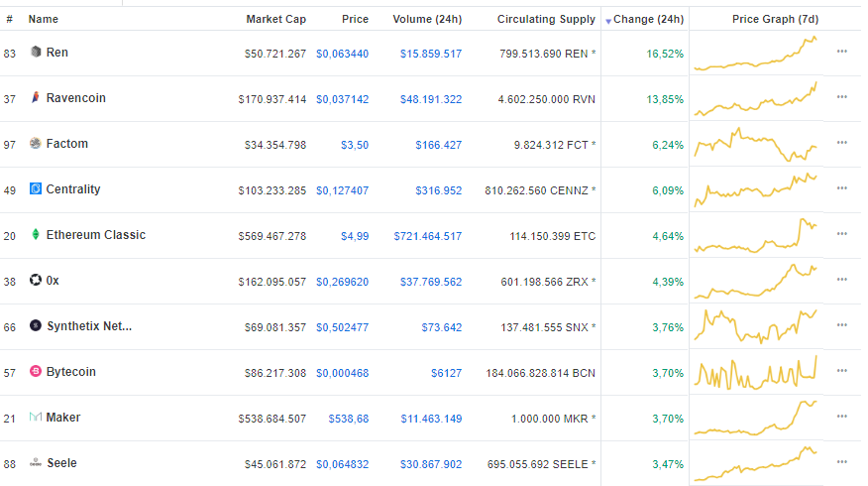Open the more options menu for Factom
Viewport: 868px width, 486px height.
tap(842, 143)
